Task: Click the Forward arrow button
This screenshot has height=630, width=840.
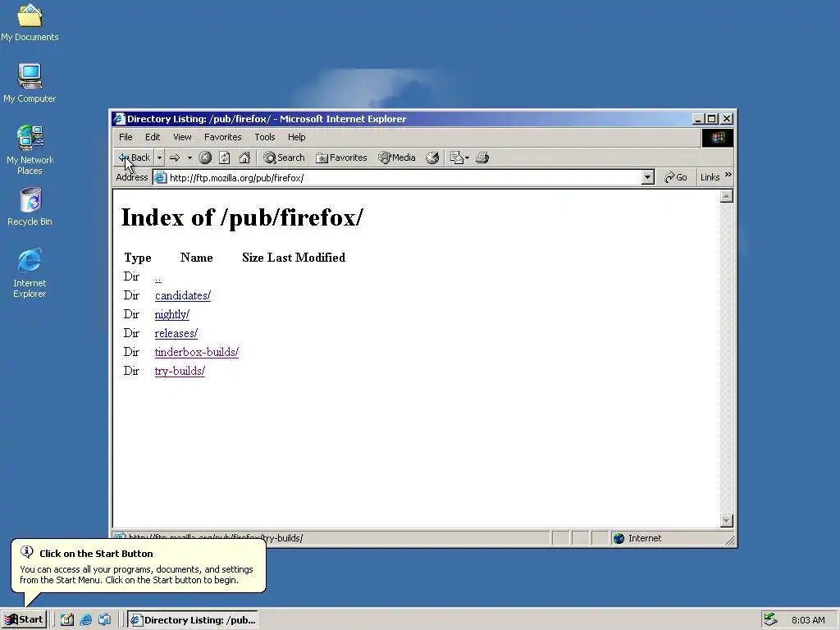Action: point(175,157)
